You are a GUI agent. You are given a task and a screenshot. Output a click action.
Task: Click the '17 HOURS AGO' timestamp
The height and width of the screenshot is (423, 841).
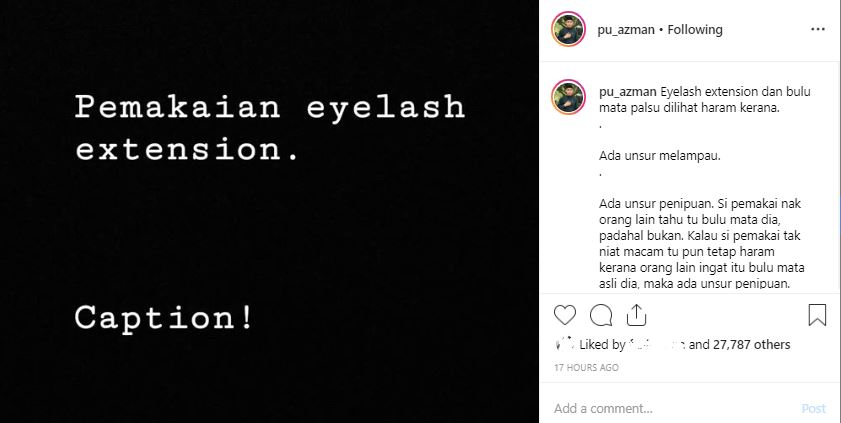pyautogui.click(x=586, y=368)
